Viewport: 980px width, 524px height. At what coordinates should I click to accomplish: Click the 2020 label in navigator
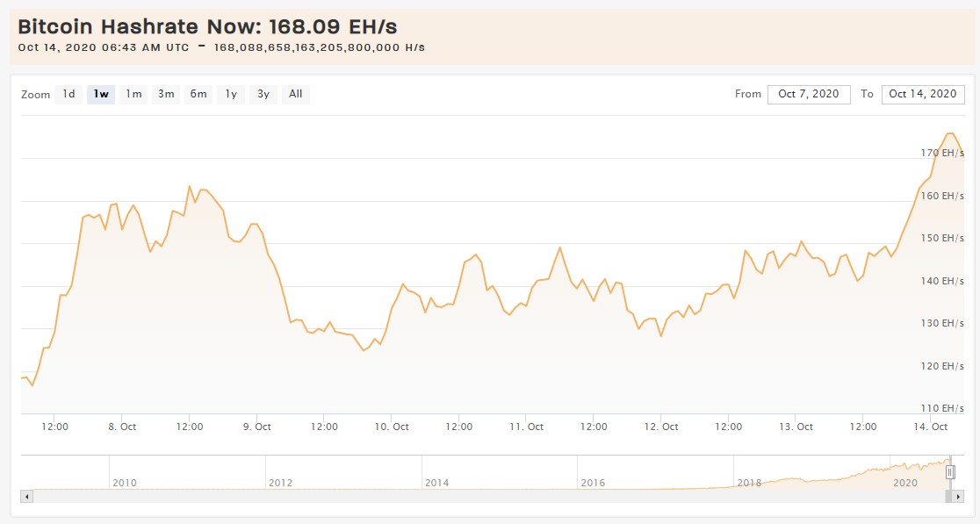tap(905, 483)
